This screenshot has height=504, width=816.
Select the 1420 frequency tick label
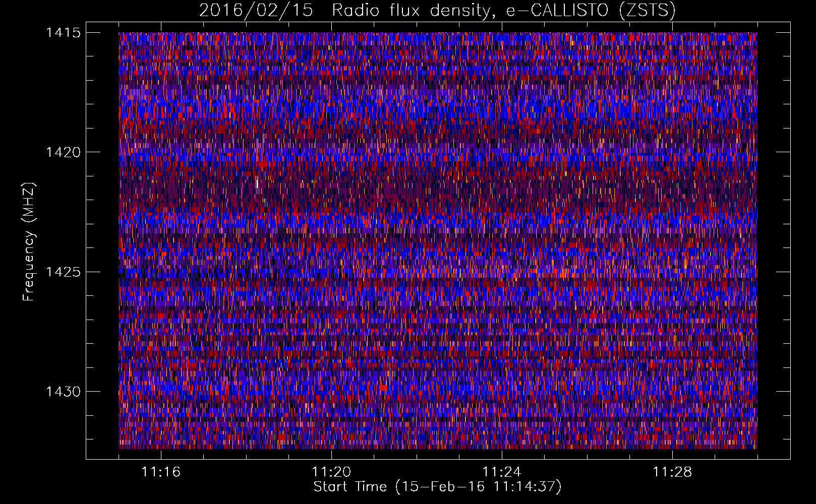point(64,152)
